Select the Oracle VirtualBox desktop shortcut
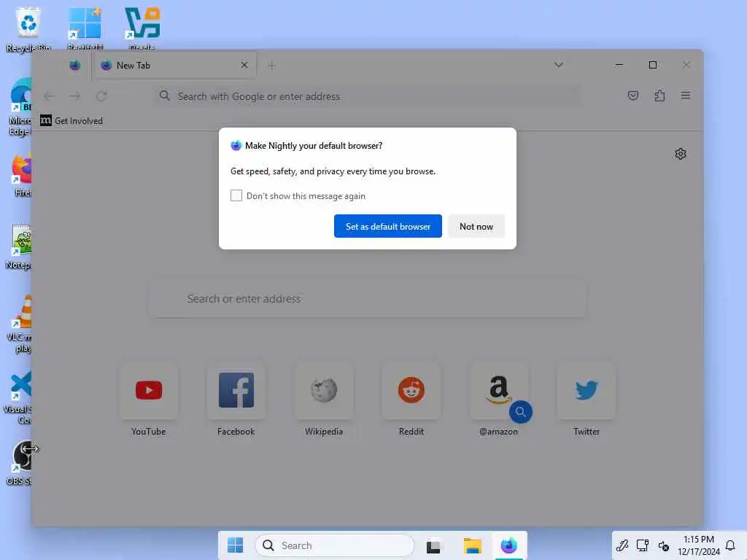 142,29
